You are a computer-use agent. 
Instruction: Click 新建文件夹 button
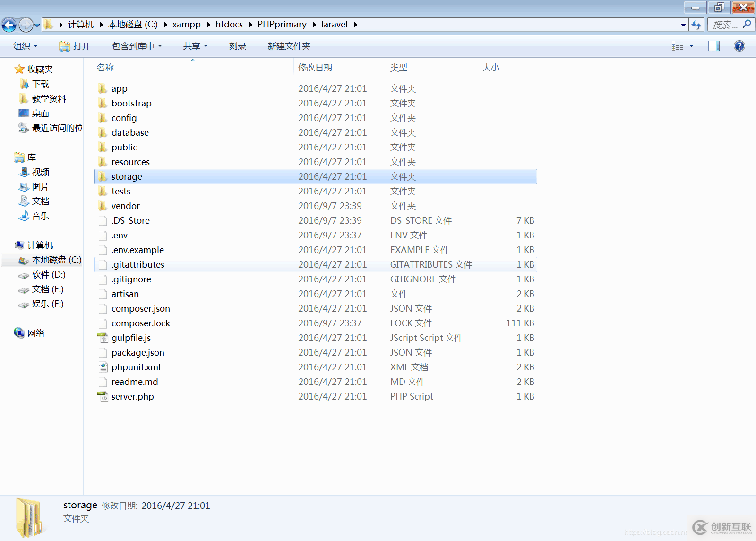289,46
